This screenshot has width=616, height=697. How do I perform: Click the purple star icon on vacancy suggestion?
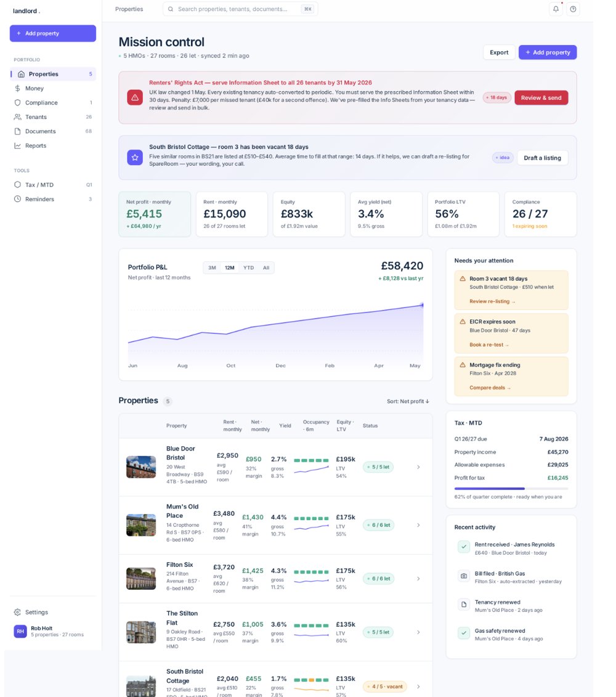pos(135,157)
